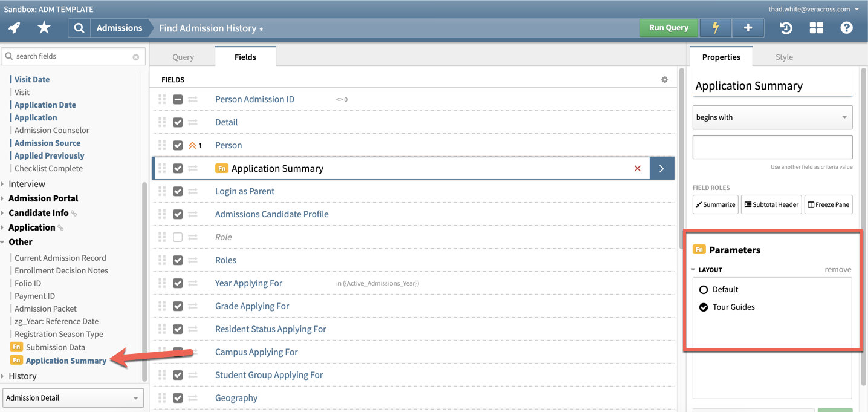The height and width of the screenshot is (412, 868).
Task: Expand the Candidate Info sidebar section
Action: click(39, 212)
